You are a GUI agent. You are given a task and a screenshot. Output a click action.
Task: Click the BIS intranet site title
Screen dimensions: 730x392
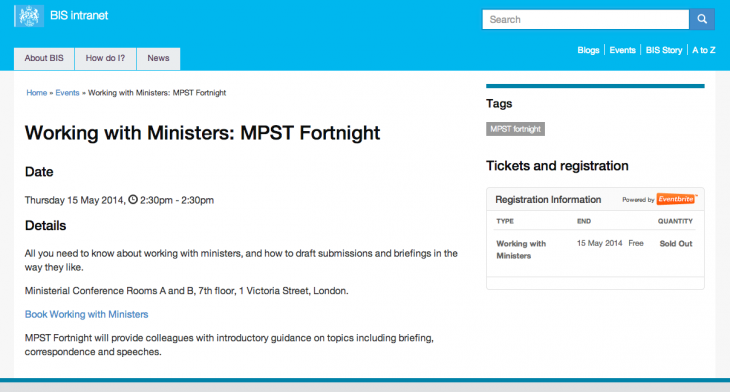pyautogui.click(x=79, y=15)
